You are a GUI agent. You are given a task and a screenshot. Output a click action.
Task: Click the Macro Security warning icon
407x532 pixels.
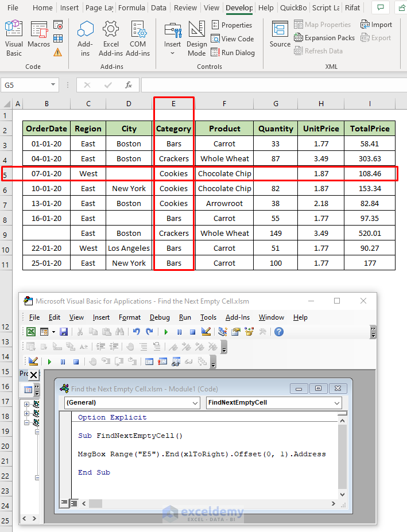(x=58, y=52)
